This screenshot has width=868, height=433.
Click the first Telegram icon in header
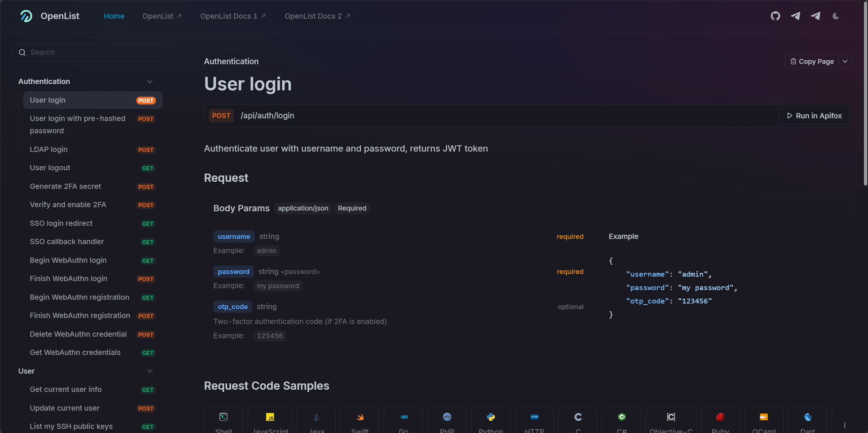(x=796, y=16)
